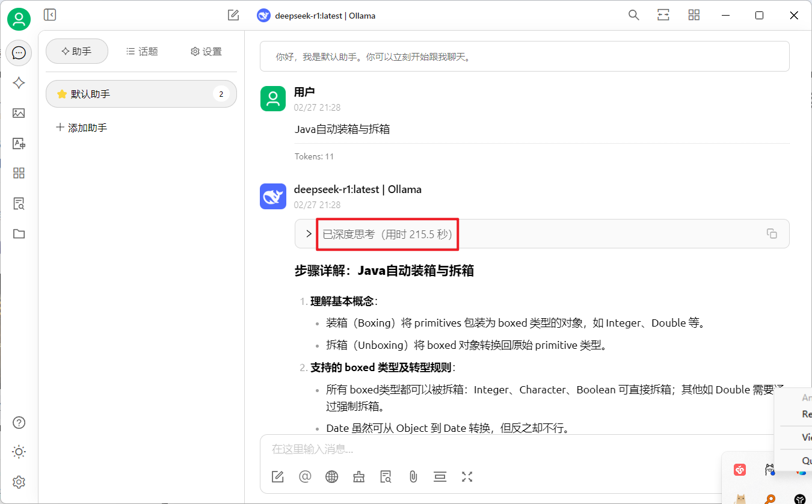The height and width of the screenshot is (504, 812).
Task: Click the Tokens: 11 label
Action: coord(314,156)
